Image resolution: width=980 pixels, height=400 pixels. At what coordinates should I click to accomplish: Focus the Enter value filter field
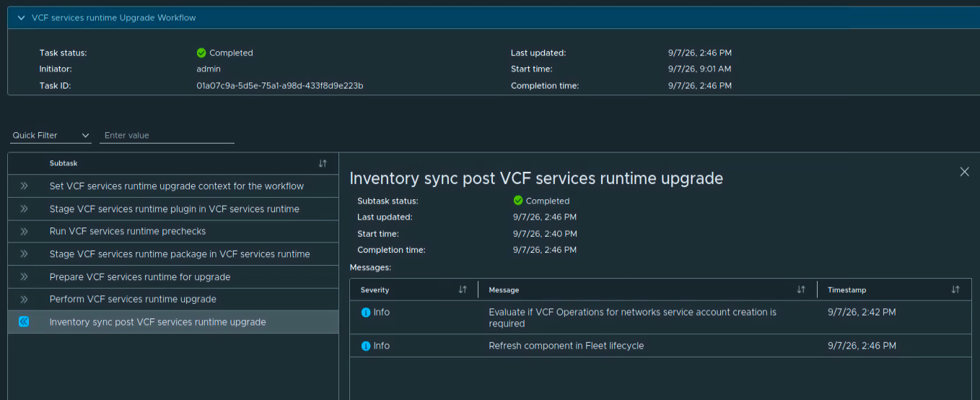[x=167, y=136]
